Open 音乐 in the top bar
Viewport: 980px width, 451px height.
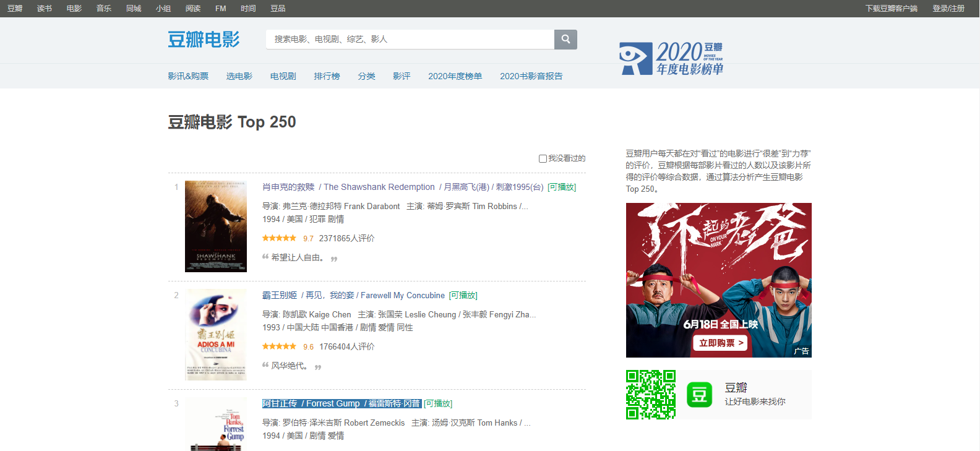pos(104,9)
